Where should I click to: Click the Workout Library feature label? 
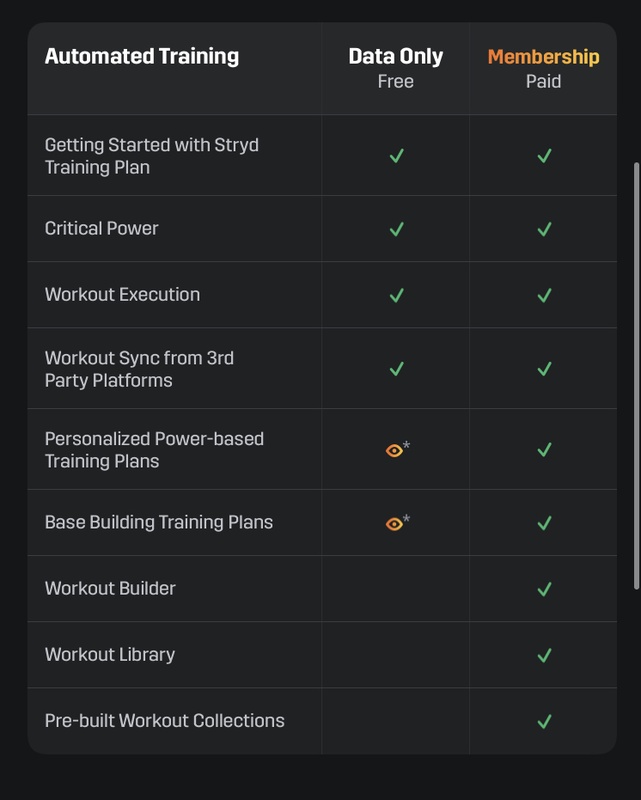pos(110,654)
